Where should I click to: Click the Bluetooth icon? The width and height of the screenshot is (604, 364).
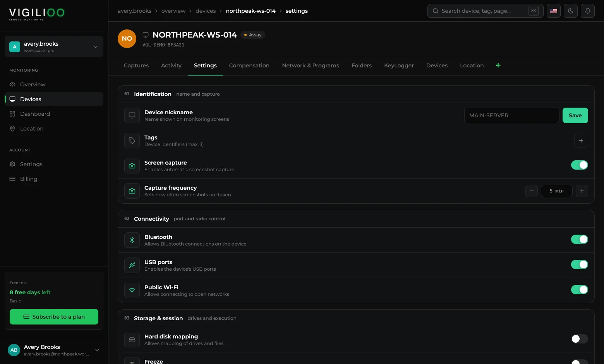pos(132,240)
